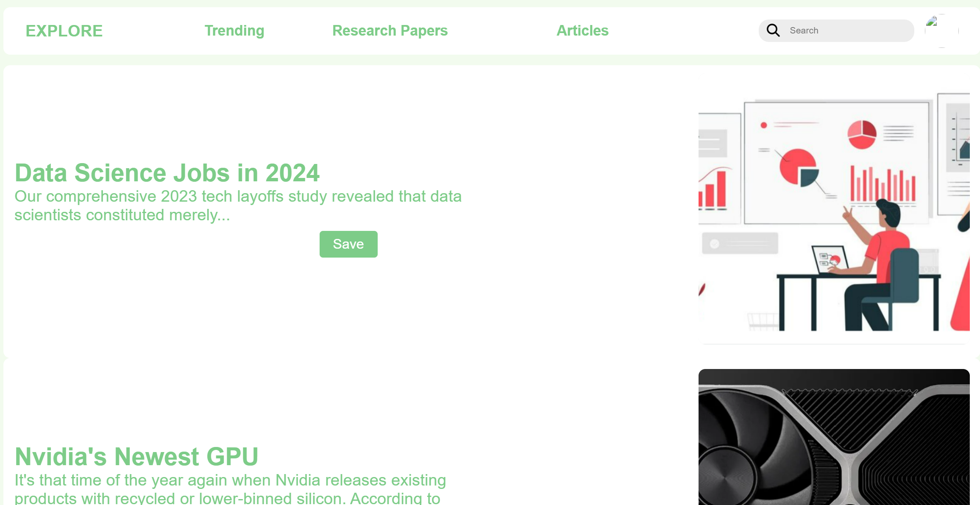Save the Data Science Jobs article

(x=348, y=244)
